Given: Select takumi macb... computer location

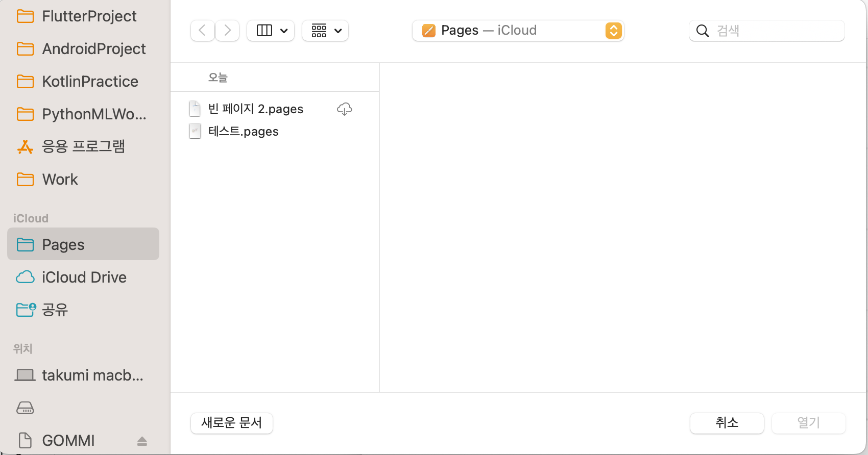Looking at the screenshot, I should [x=83, y=375].
